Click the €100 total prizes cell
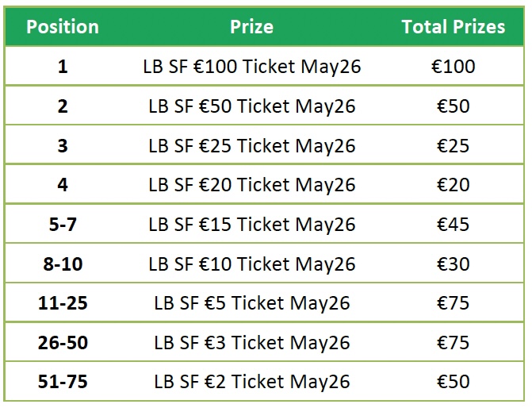The width and height of the screenshot is (532, 408). (453, 67)
